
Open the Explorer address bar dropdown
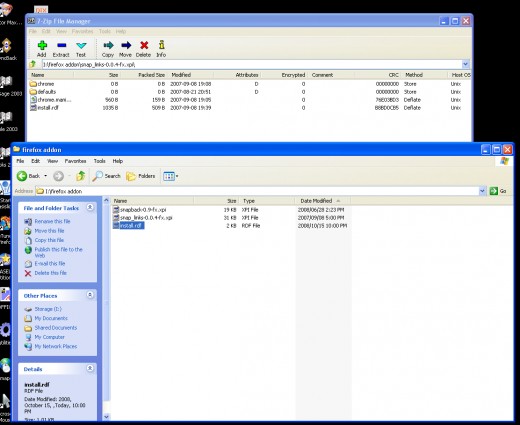[482, 191]
